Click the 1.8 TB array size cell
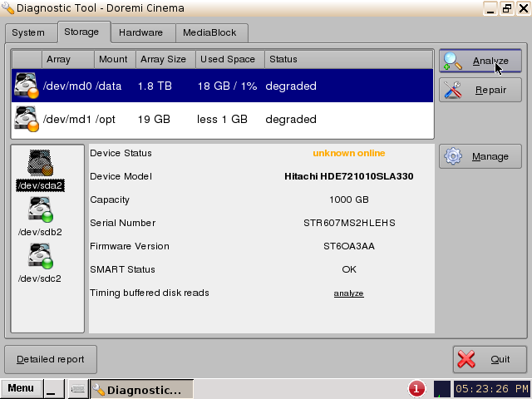This screenshot has height=399, width=532. click(155, 86)
